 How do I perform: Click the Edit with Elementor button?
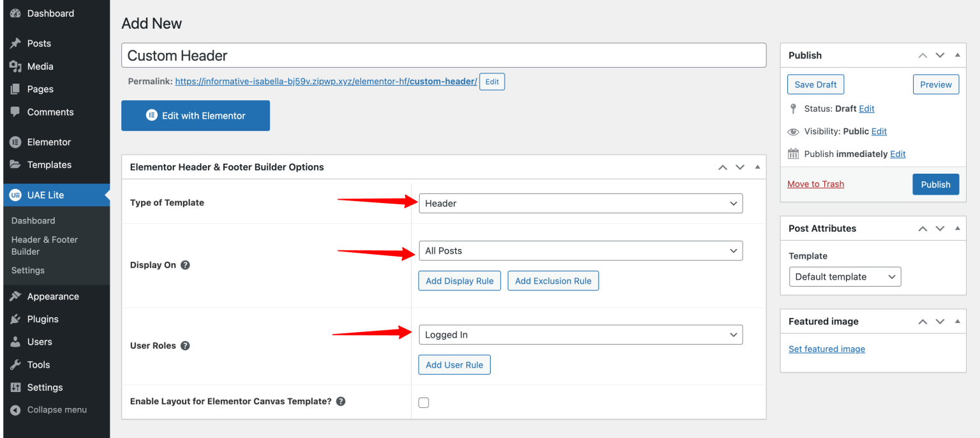195,116
